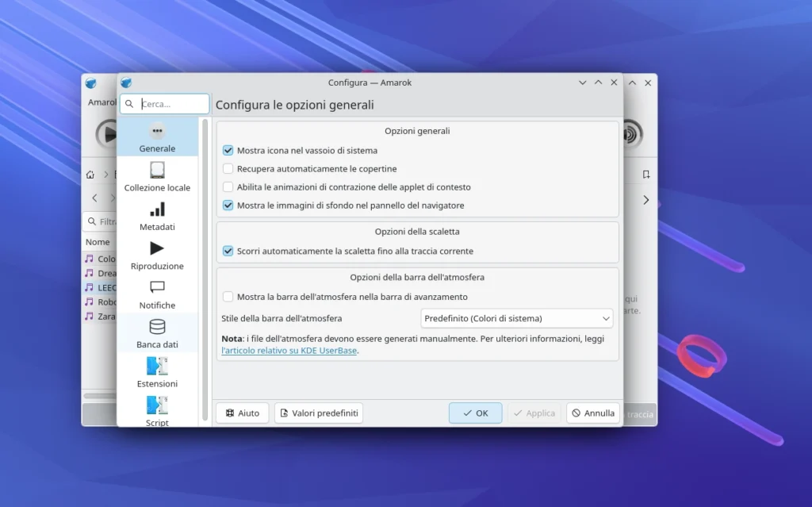Open the Generale settings category
Image resolution: width=812 pixels, height=507 pixels.
[x=157, y=137]
